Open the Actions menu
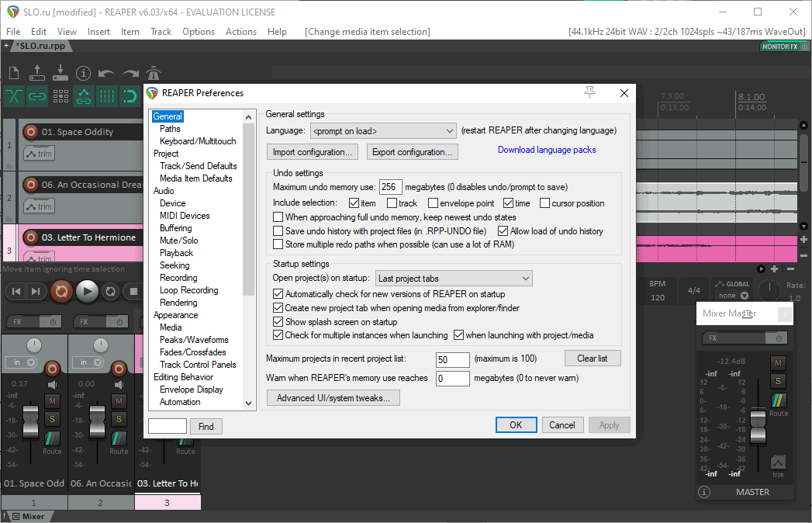 [x=240, y=32]
